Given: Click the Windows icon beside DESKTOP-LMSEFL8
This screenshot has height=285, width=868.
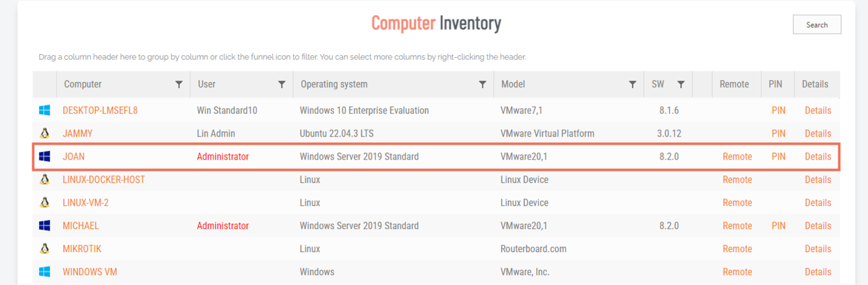Looking at the screenshot, I should point(45,111).
